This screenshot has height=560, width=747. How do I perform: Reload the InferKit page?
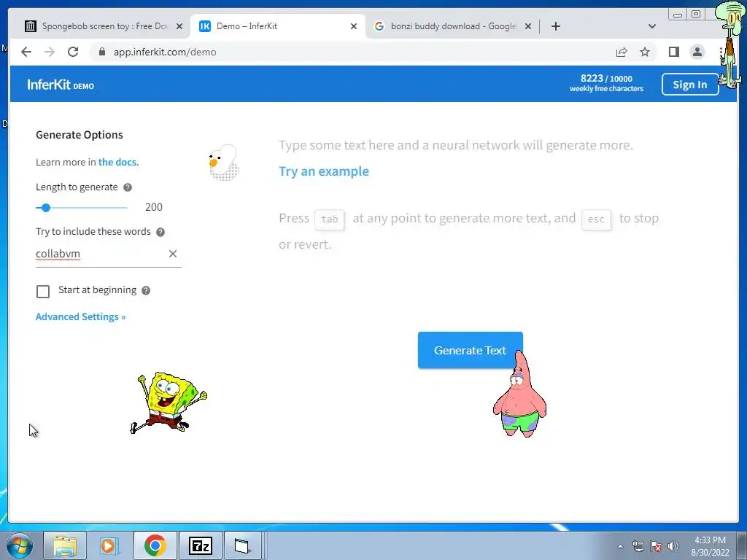pos(73,52)
